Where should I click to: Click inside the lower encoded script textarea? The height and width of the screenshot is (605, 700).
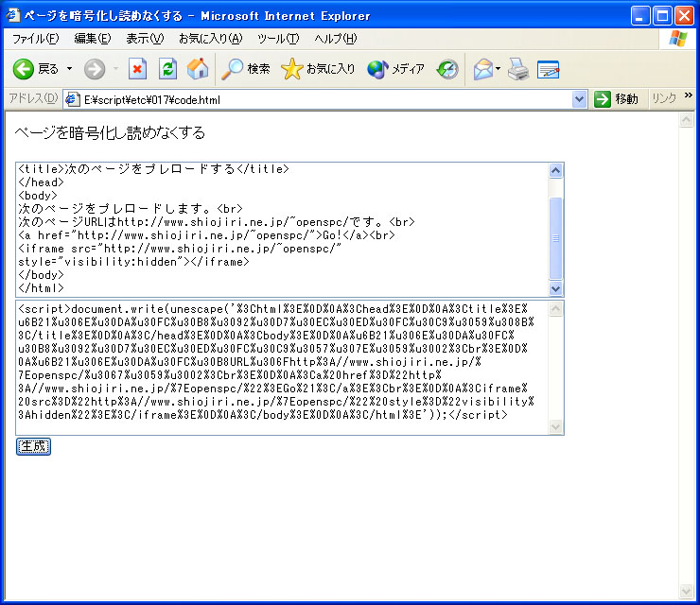(x=282, y=367)
